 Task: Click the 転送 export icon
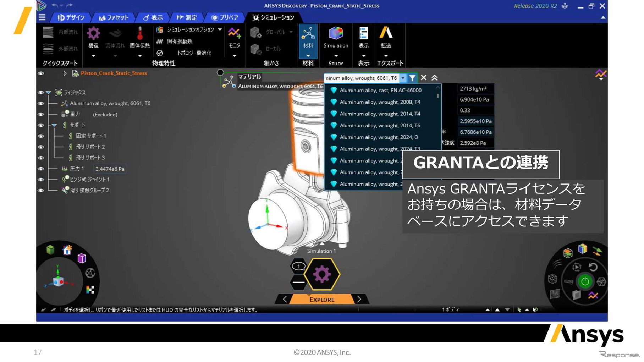coord(386,34)
